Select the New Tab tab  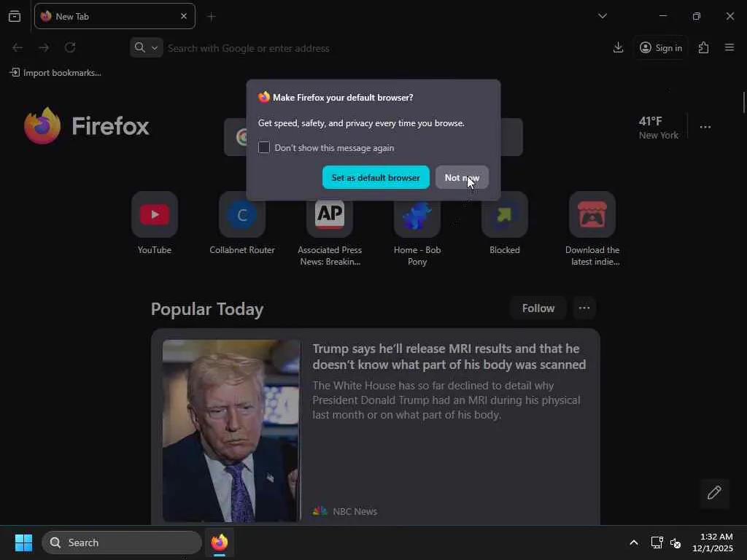tap(115, 16)
